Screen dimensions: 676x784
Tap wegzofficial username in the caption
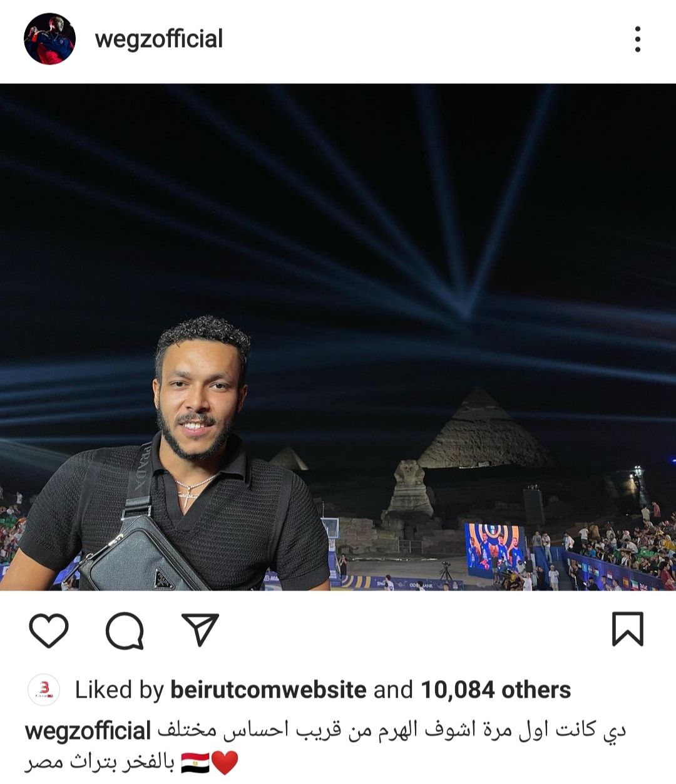pyautogui.click(x=88, y=731)
